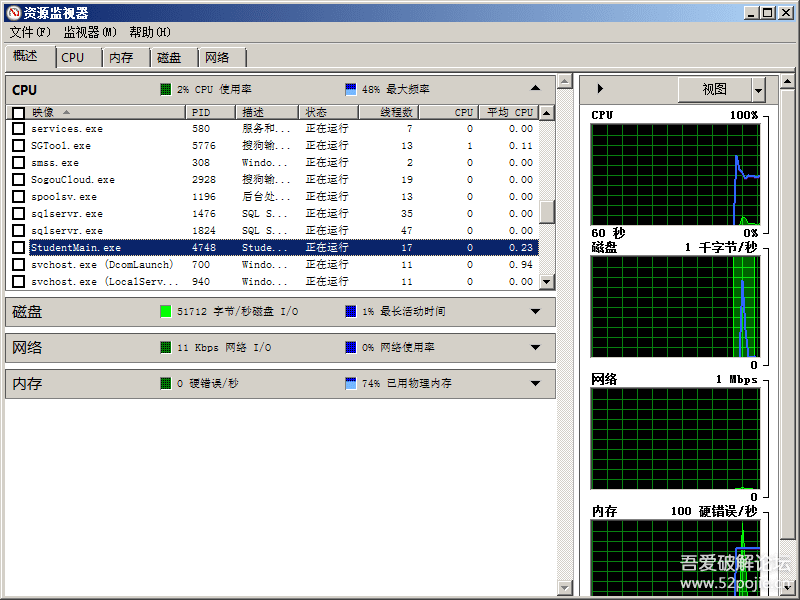The width and height of the screenshot is (800, 600).
Task: Click the process list scrollbar
Action: click(548, 210)
